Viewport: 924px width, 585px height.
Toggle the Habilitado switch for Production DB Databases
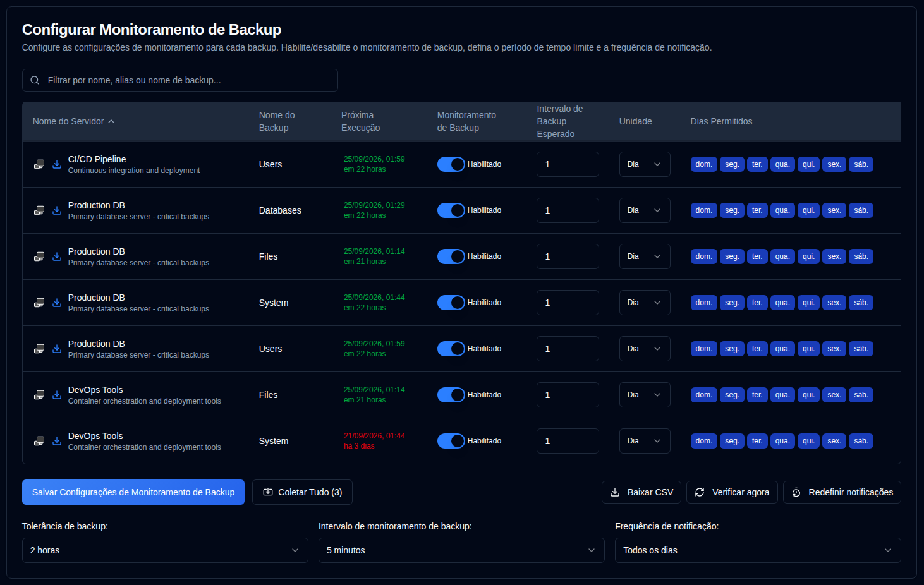coord(451,210)
